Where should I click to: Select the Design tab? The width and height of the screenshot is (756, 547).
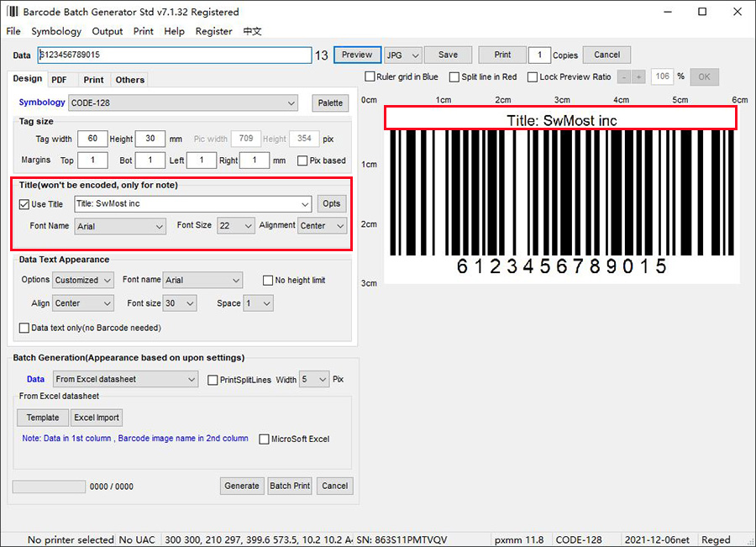click(x=28, y=79)
